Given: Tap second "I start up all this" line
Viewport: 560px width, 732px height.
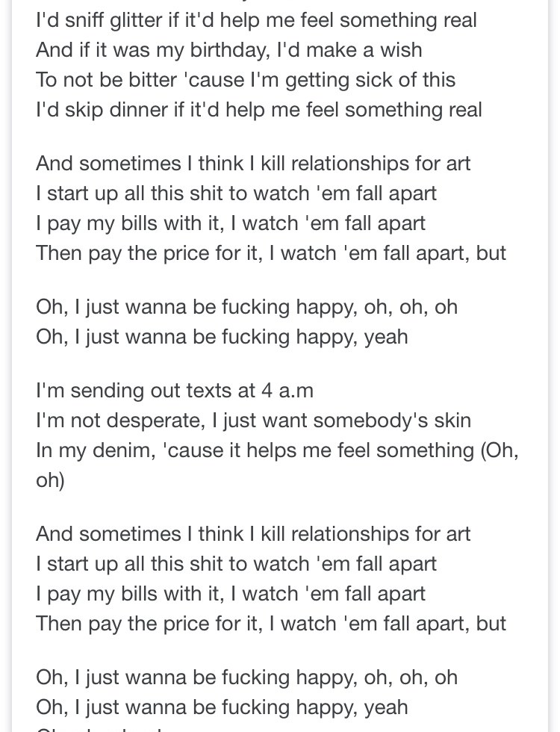Looking at the screenshot, I should coord(236,564).
